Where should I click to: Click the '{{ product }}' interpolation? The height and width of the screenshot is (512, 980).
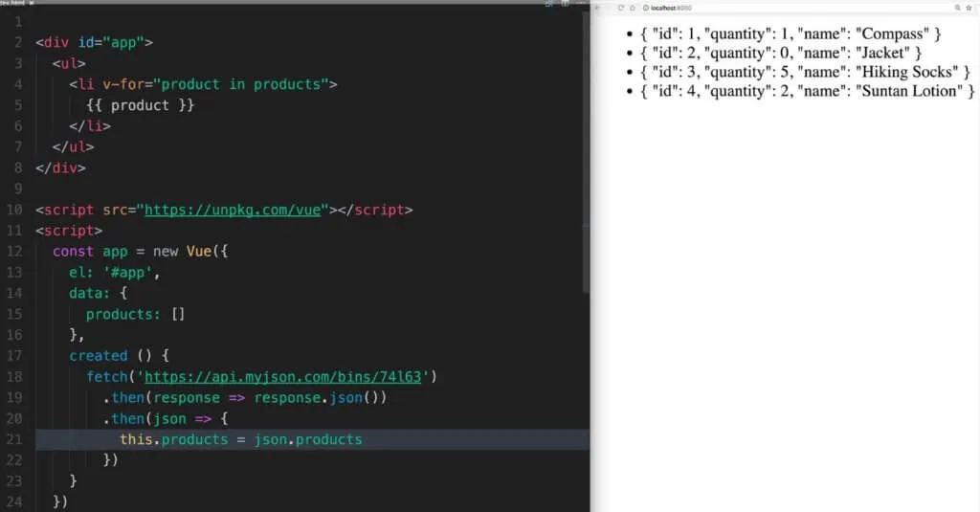pyautogui.click(x=140, y=105)
